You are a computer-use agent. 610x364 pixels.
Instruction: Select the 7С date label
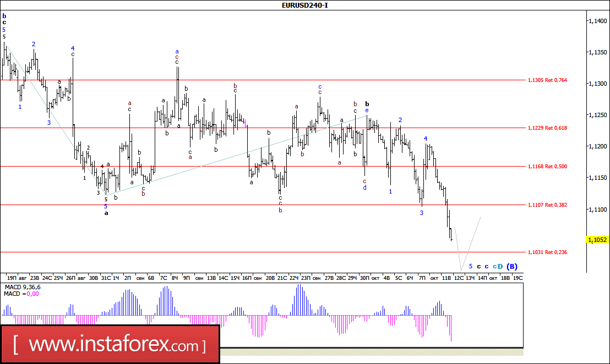(x=164, y=278)
